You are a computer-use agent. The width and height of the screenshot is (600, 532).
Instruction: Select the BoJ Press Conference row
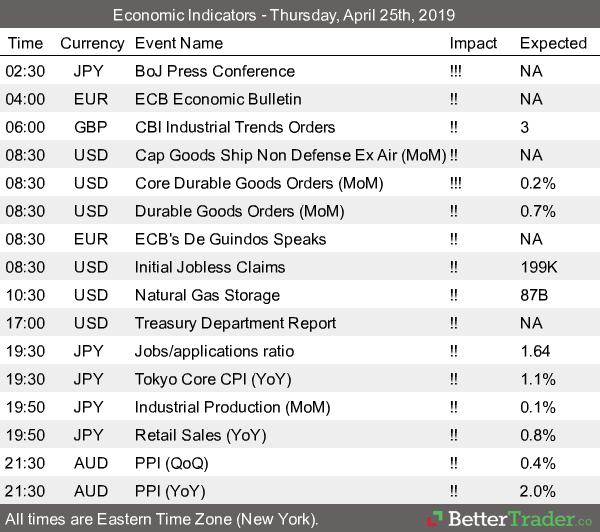[x=215, y=71]
